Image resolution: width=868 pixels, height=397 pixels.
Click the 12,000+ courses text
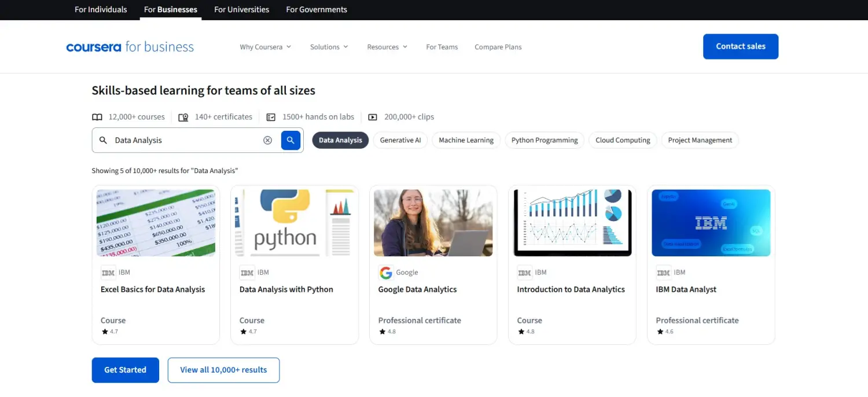137,117
